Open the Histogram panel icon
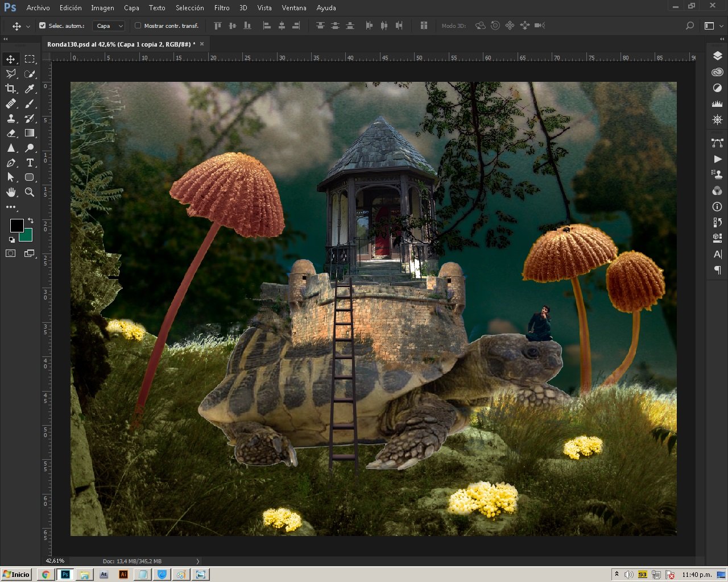The height and width of the screenshot is (582, 728). pyautogui.click(x=717, y=104)
